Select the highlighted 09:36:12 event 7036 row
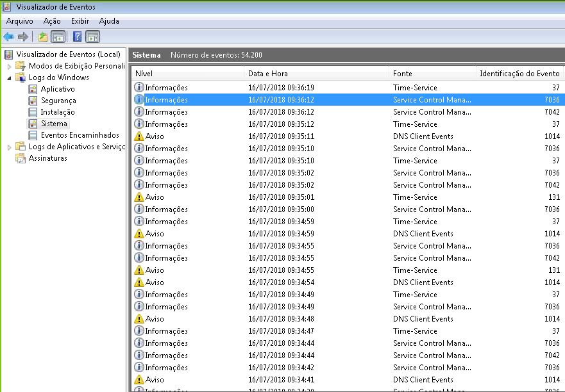Screen dimensions: 565x392 [348, 100]
